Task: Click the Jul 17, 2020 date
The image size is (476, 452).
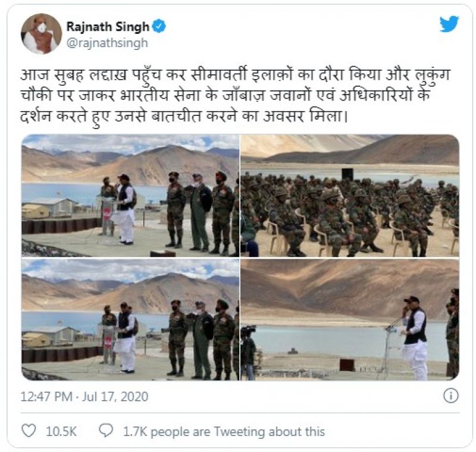Action: (x=115, y=397)
